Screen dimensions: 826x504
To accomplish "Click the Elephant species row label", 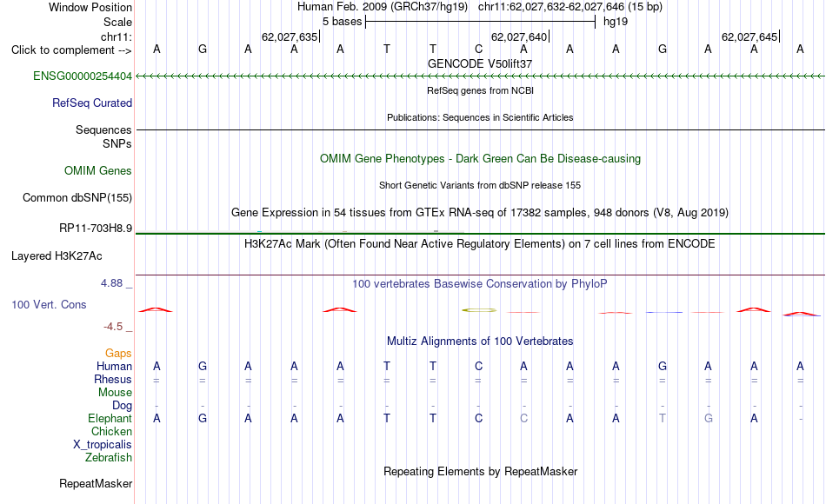I will tap(110, 418).
